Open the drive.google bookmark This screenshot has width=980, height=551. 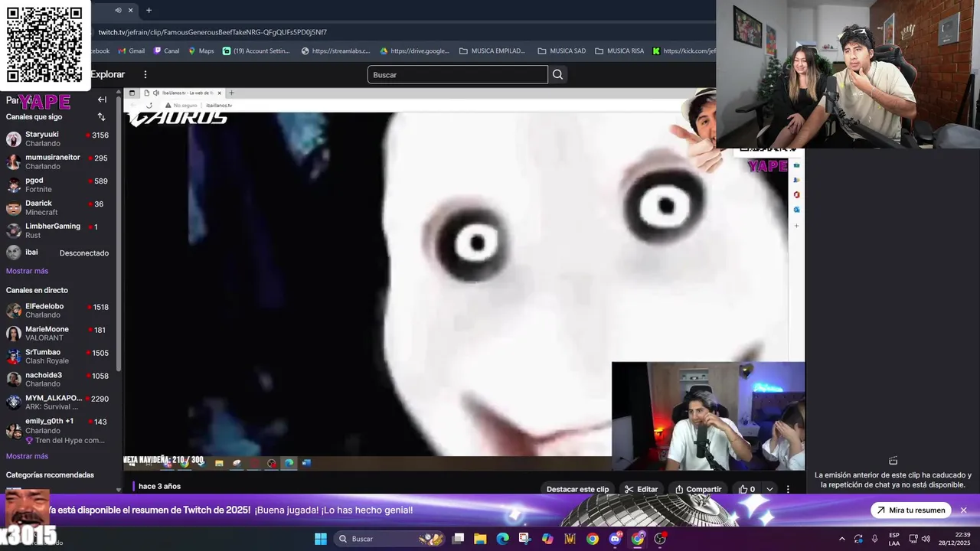pos(415,51)
